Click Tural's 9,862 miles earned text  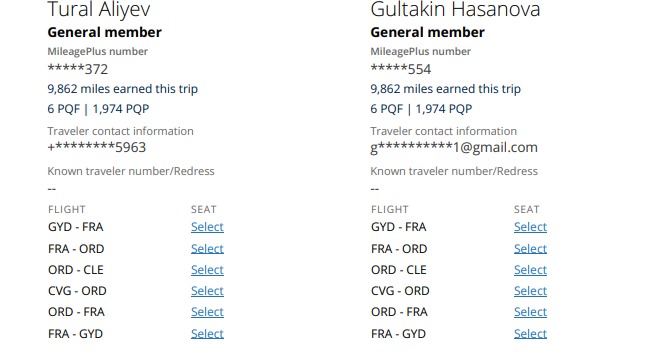coord(123,89)
